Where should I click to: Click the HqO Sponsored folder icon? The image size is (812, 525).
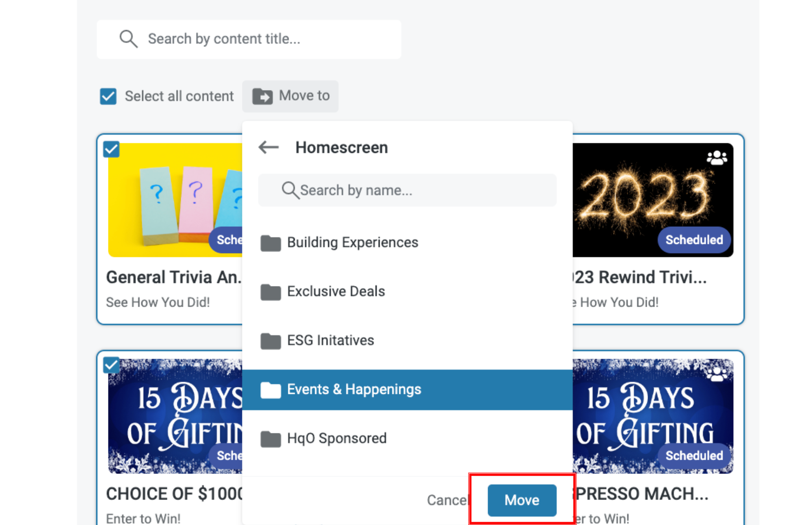[270, 439]
